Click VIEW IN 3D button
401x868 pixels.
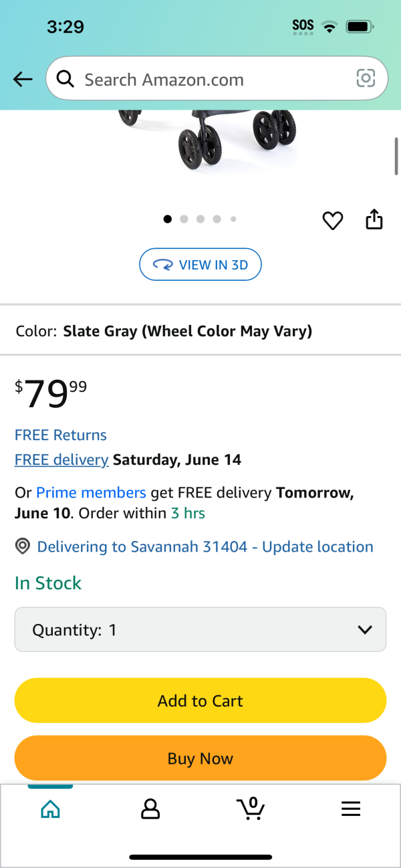coord(200,265)
